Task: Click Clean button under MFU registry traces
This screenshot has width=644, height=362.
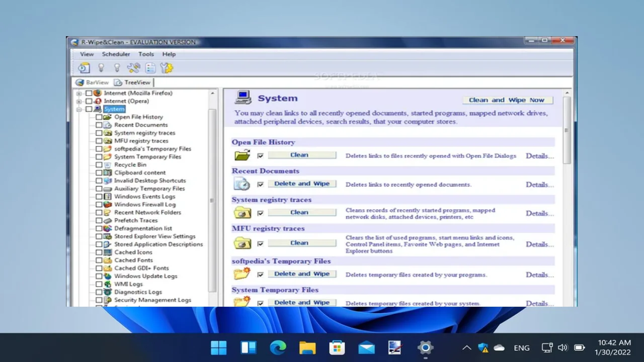Action: pos(302,243)
